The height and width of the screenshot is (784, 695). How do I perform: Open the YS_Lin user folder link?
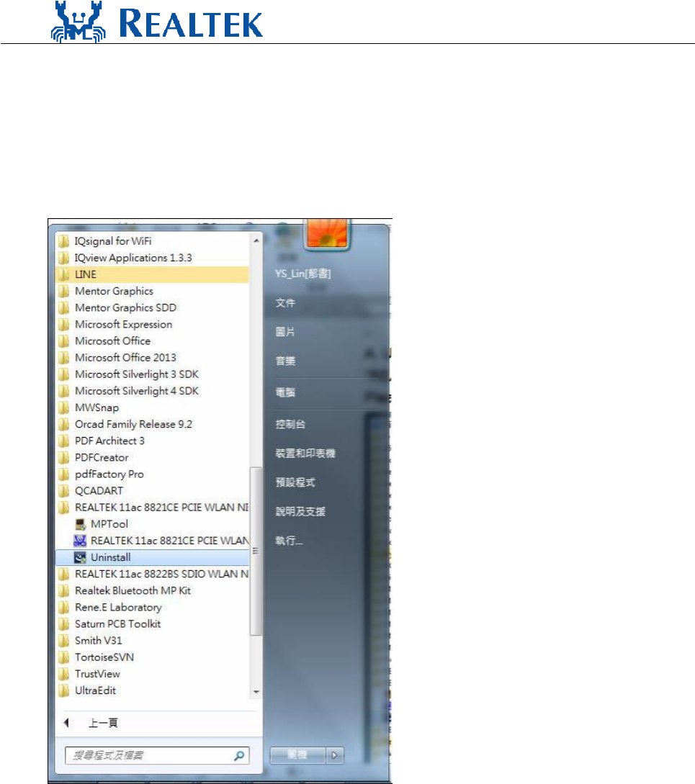[x=303, y=274]
